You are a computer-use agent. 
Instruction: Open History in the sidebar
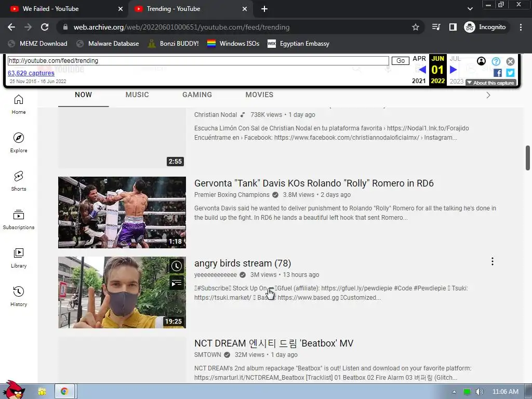pyautogui.click(x=19, y=297)
